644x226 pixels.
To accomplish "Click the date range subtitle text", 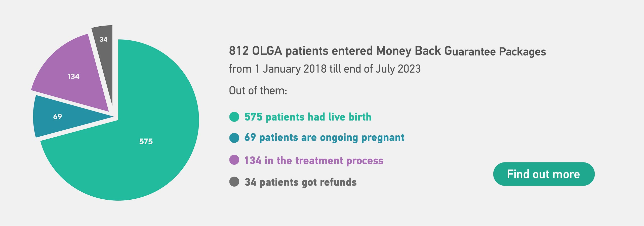I will click(x=325, y=69).
